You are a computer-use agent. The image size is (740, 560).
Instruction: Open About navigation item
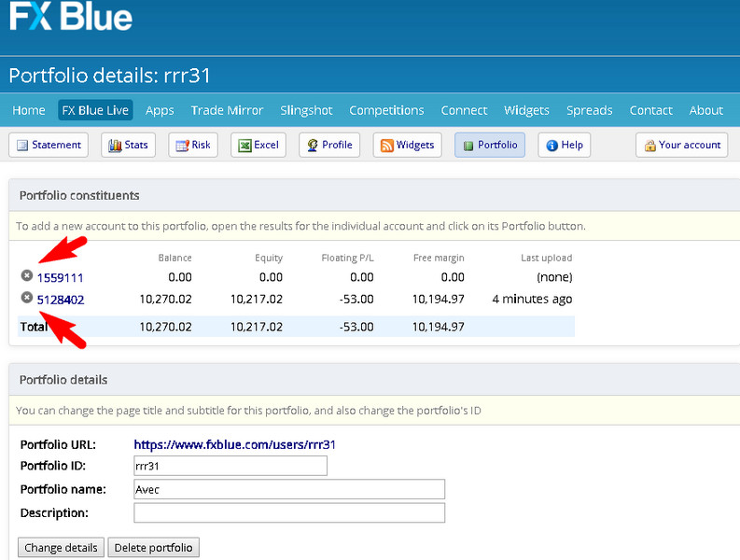click(706, 110)
